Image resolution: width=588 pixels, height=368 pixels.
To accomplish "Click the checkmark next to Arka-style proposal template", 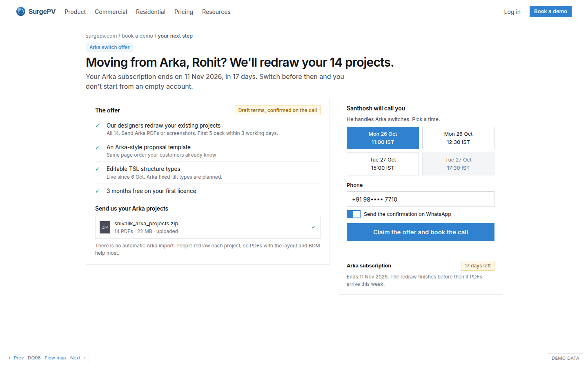I will click(x=97, y=147).
